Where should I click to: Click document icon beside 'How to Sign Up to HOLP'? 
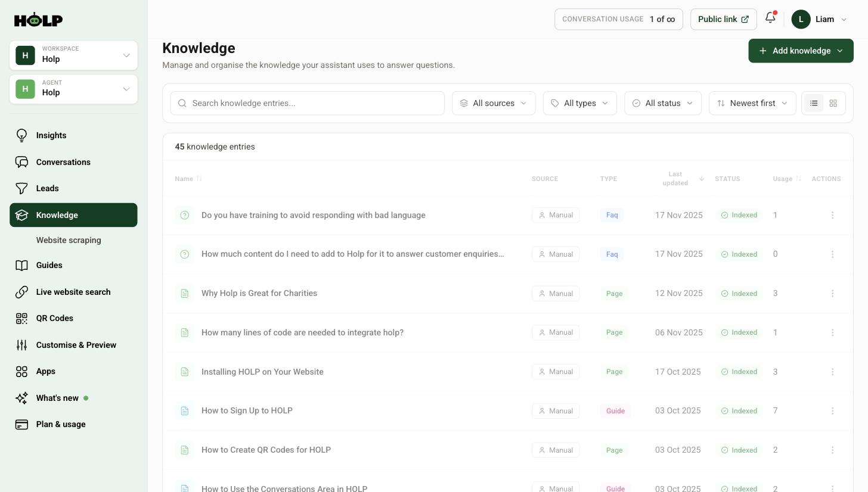tap(185, 410)
